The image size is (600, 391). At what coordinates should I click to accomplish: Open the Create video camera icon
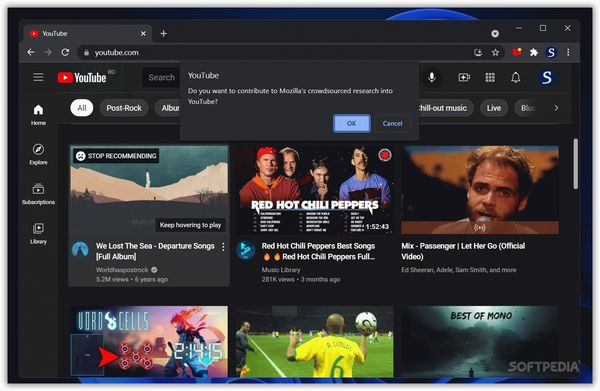464,78
